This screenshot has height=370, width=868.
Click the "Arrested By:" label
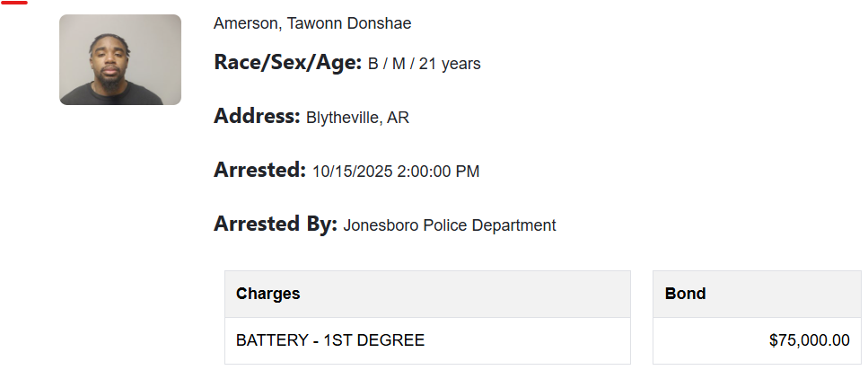(x=275, y=224)
